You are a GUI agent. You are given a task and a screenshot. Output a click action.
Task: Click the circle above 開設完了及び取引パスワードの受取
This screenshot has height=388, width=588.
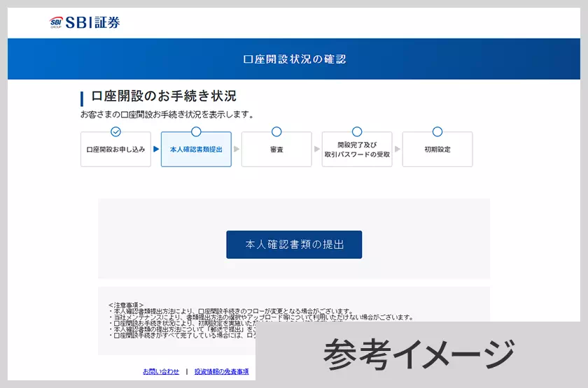pos(357,131)
